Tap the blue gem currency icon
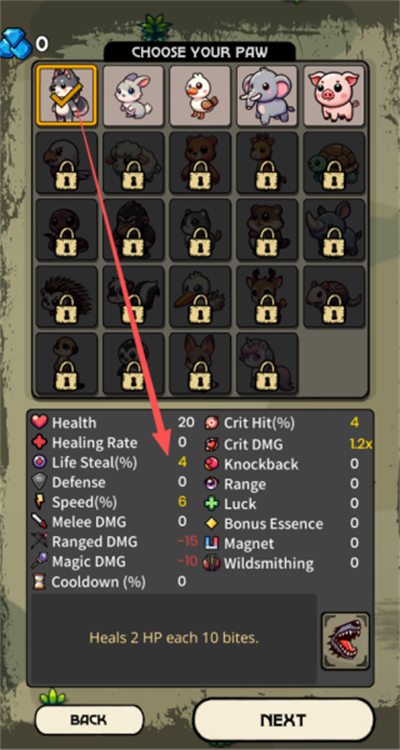This screenshot has height=750, width=400. point(16,44)
